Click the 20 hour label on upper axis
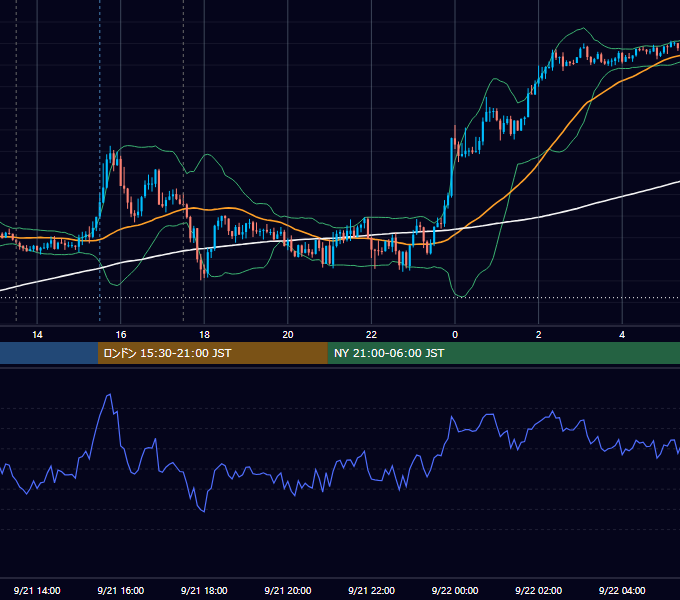The image size is (680, 600). [288, 335]
